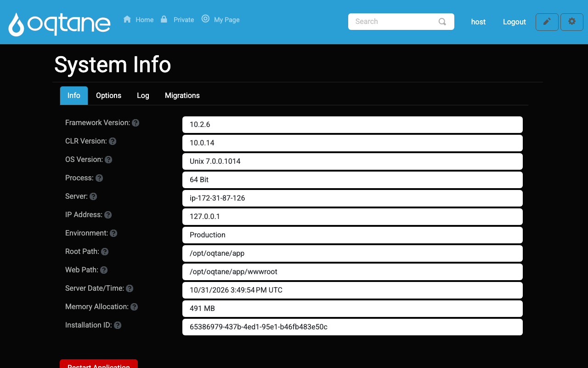The height and width of the screenshot is (368, 588).
Task: Click the Memory Allocation field 491 MB
Action: pyautogui.click(x=352, y=309)
